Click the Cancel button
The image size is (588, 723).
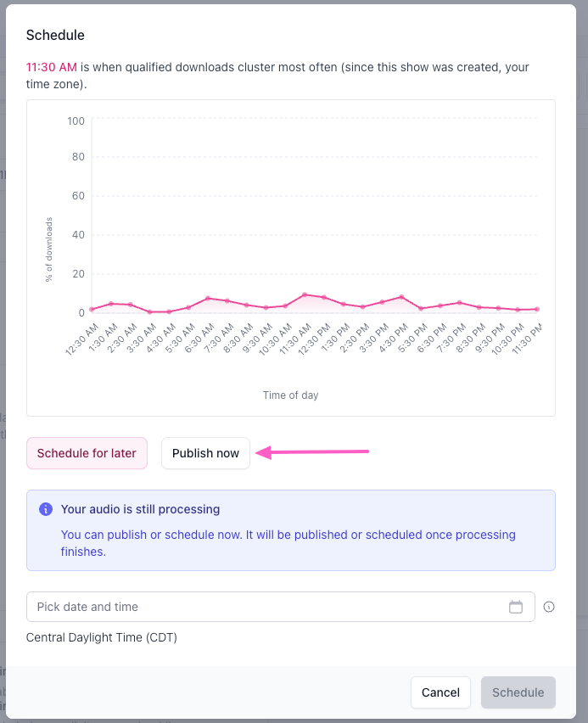coord(440,692)
